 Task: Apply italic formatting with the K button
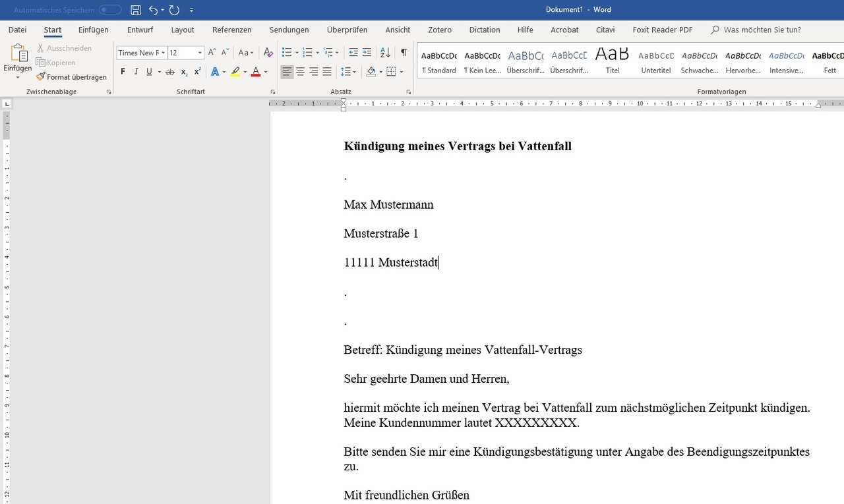(136, 72)
